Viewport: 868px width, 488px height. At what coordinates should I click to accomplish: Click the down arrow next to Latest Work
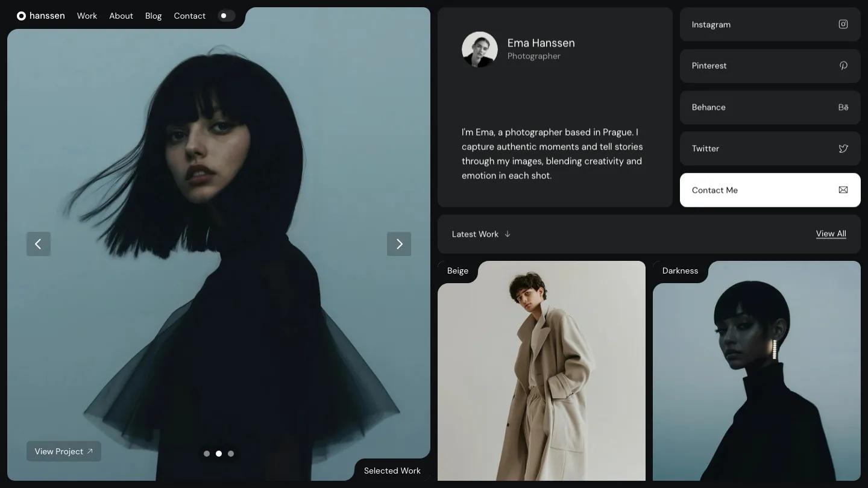[508, 234]
